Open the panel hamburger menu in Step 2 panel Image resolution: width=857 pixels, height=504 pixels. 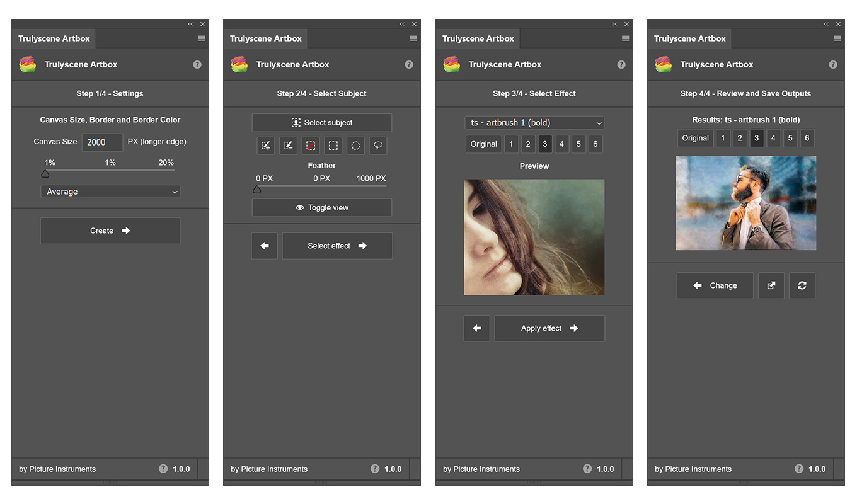[413, 38]
